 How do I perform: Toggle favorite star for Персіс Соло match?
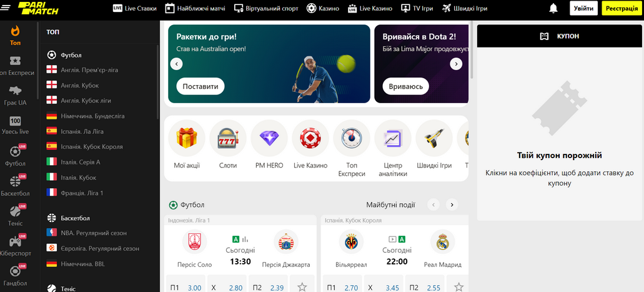tap(302, 287)
